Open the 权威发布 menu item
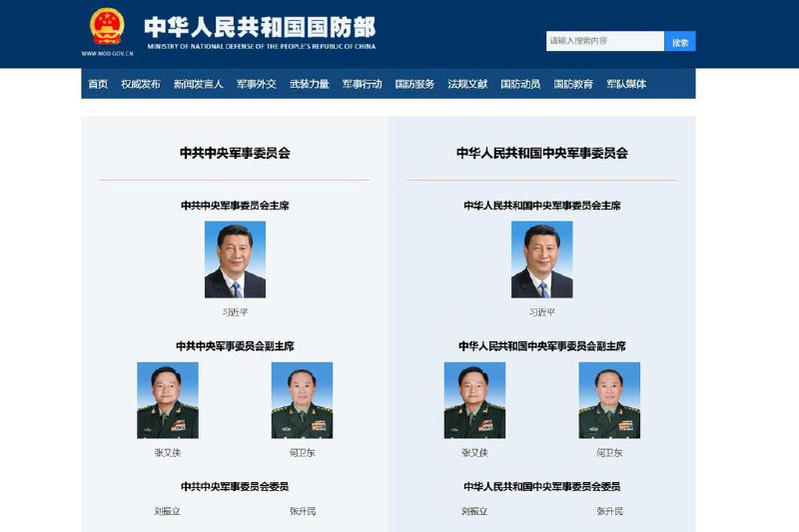 click(141, 84)
